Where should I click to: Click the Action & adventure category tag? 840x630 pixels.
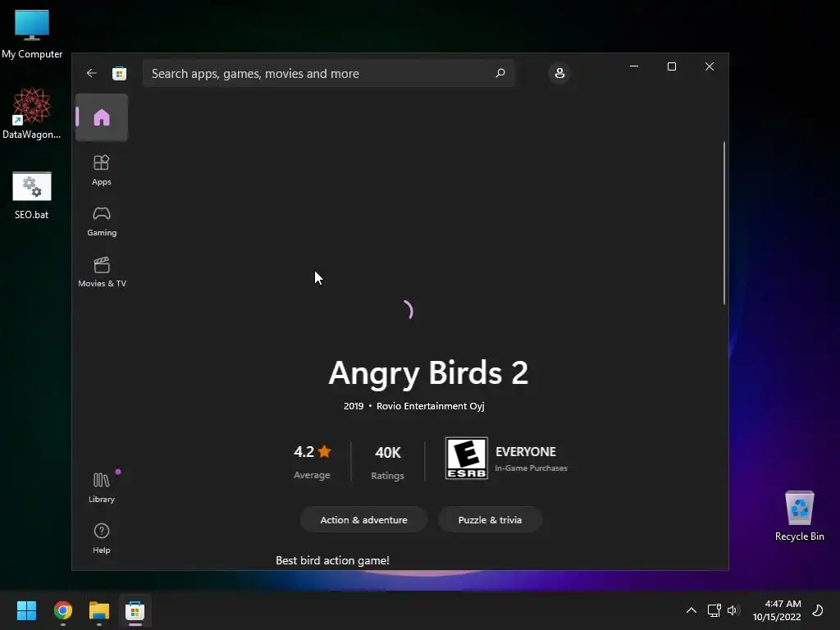[363, 519]
